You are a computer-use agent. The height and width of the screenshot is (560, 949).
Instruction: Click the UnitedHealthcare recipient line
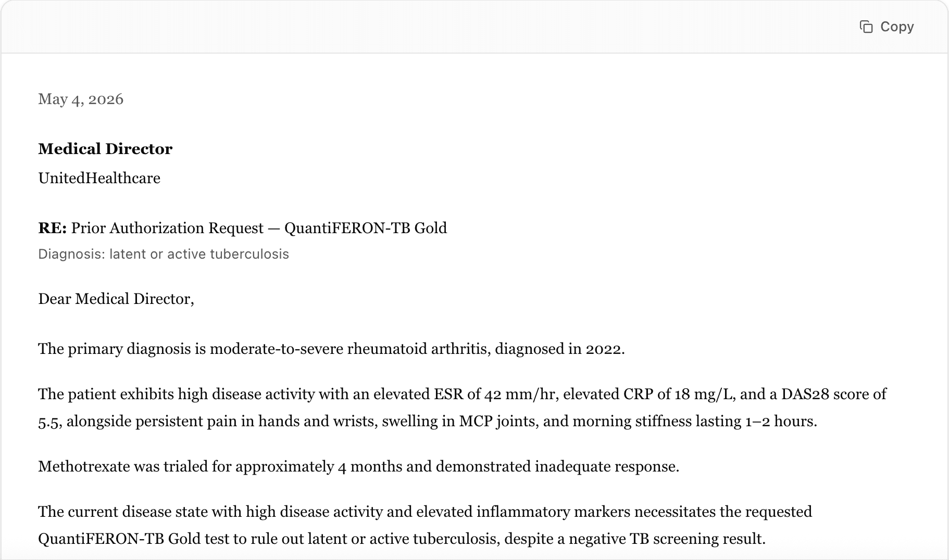click(99, 178)
